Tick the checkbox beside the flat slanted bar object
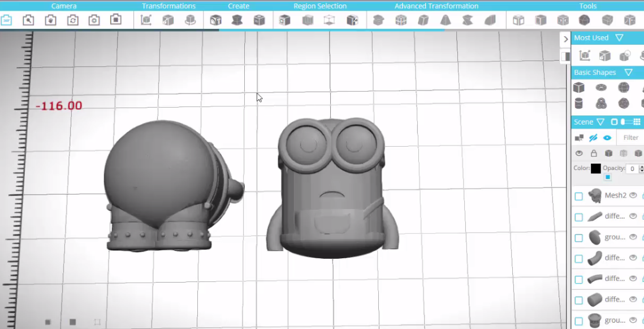The width and height of the screenshot is (644, 329). [579, 217]
